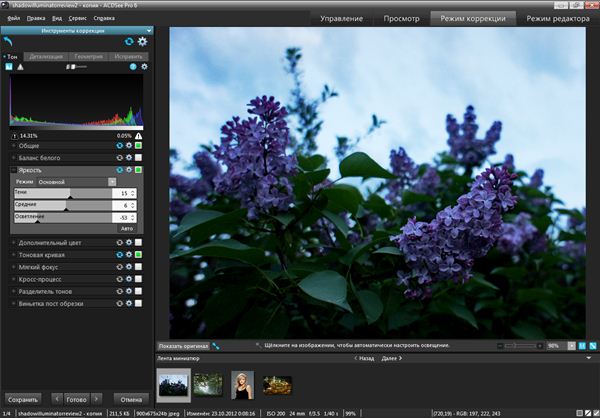Viewport: 600px width, 418px height.
Task: Enable the Кросс-процесс checkbox
Action: pos(139,279)
